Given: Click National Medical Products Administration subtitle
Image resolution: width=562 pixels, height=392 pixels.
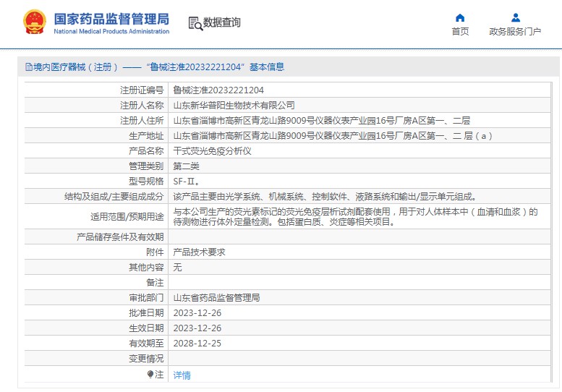Looking at the screenshot, I should click(111, 32).
